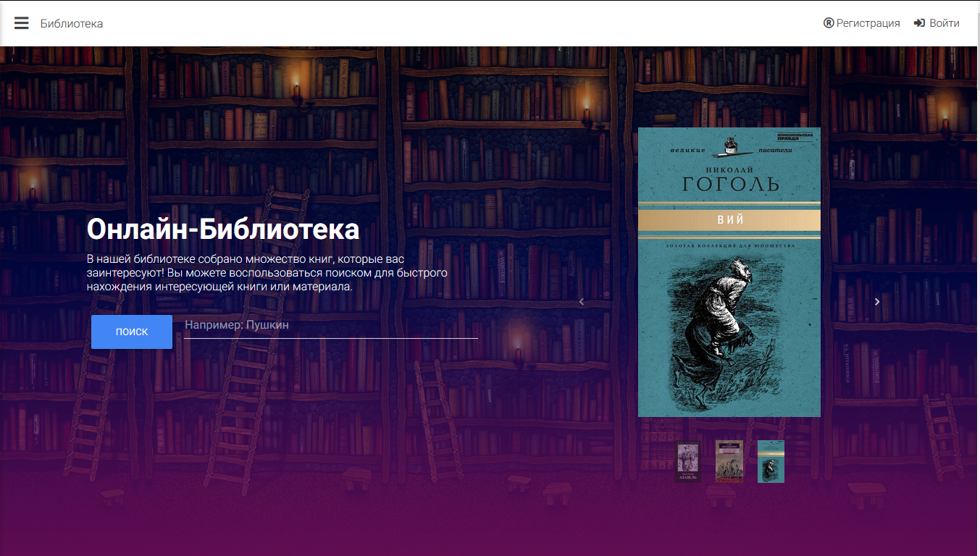Click the sign-in arrow icon beside Войти
This screenshot has width=980, height=556.
[919, 23]
